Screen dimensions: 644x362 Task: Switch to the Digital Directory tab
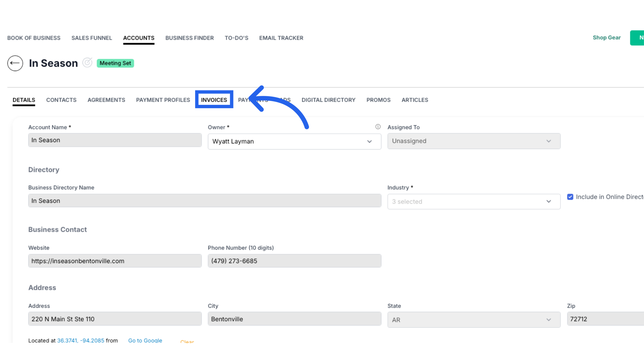[328, 100]
